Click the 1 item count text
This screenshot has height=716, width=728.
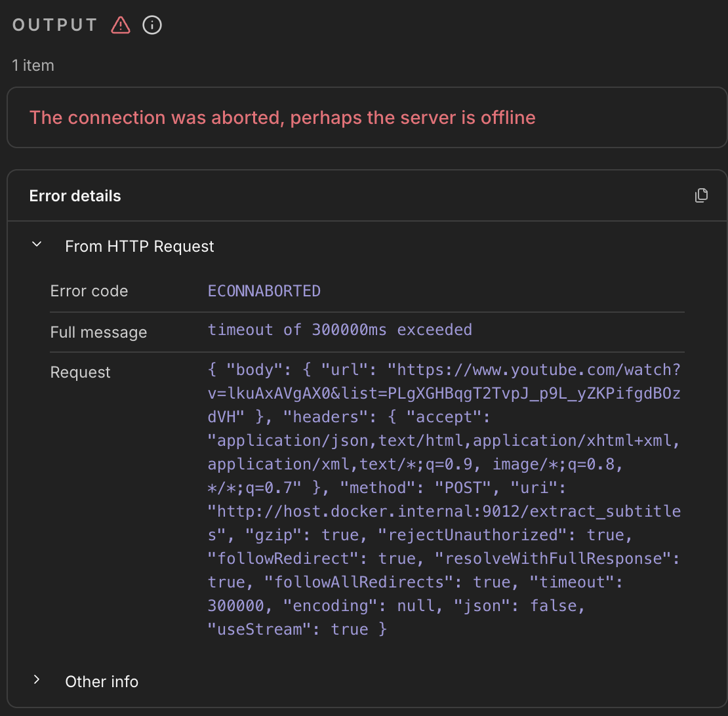(33, 66)
